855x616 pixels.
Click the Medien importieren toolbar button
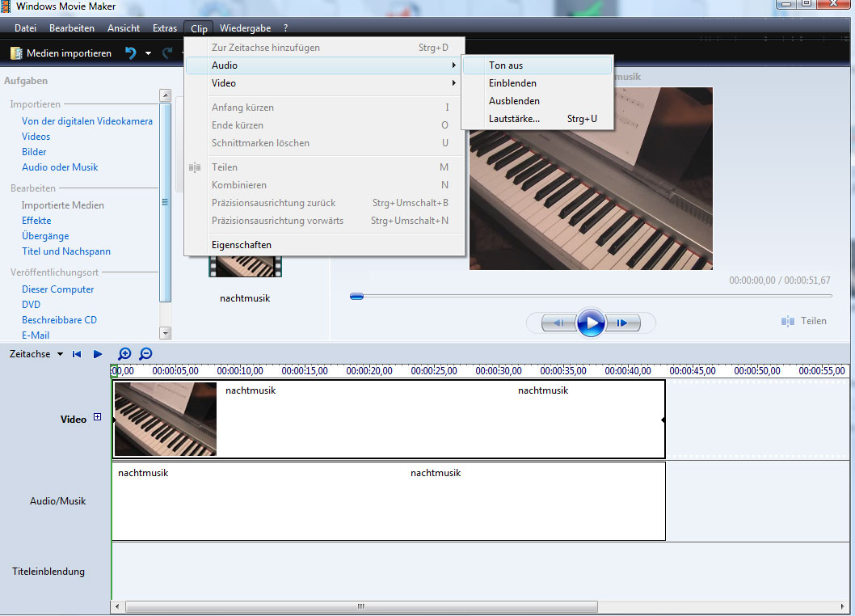tap(61, 53)
